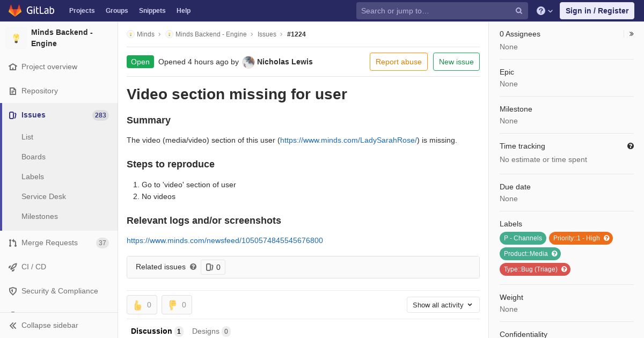Switch to the Designs tab

tap(211, 331)
